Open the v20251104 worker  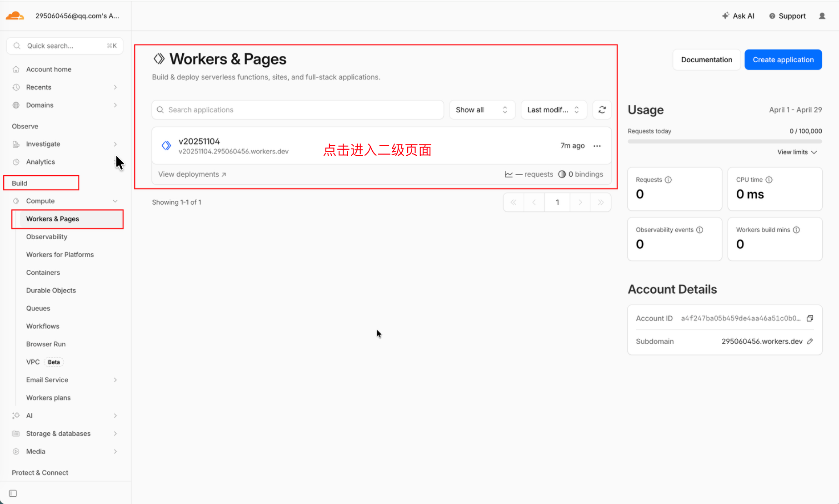(381, 145)
